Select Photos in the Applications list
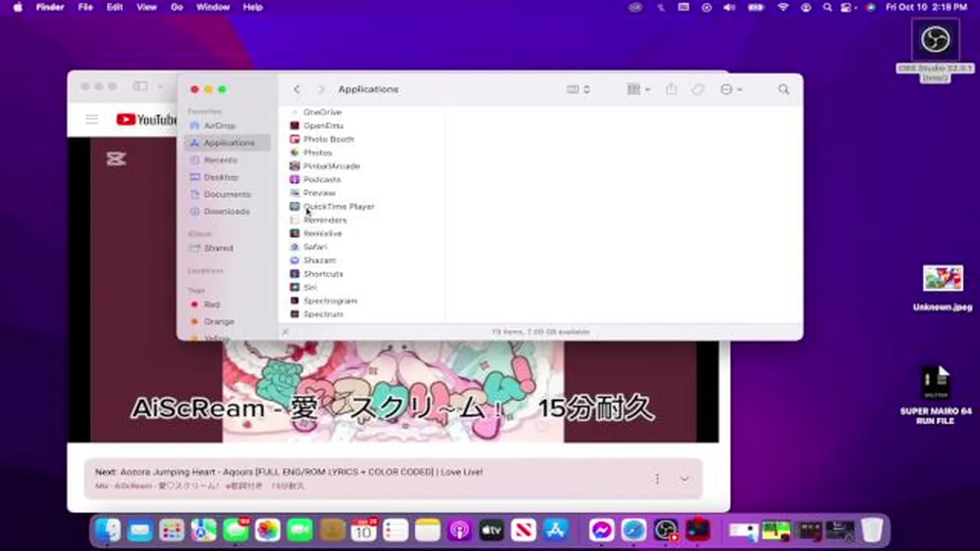This screenshot has height=551, width=980. tap(317, 153)
